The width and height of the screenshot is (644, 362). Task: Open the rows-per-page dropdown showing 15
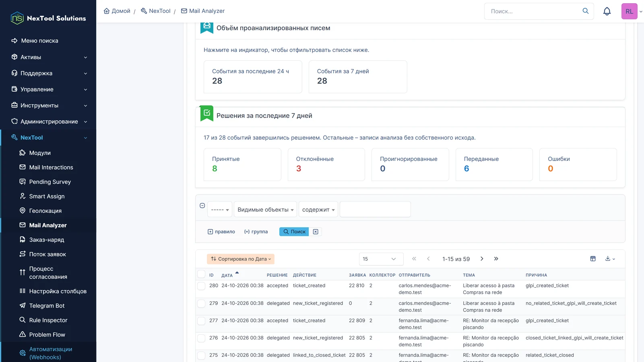pyautogui.click(x=381, y=259)
